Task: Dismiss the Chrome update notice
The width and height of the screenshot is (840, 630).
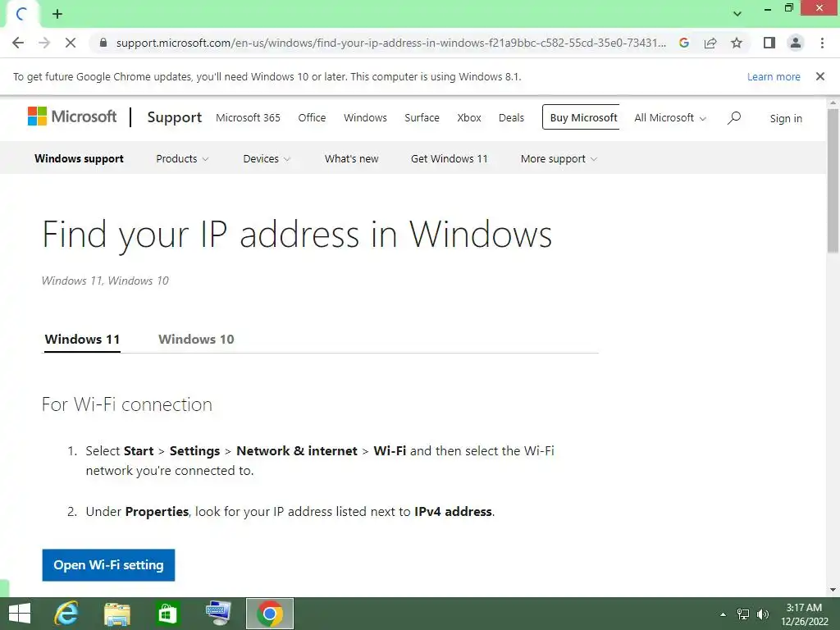Action: coord(820,76)
